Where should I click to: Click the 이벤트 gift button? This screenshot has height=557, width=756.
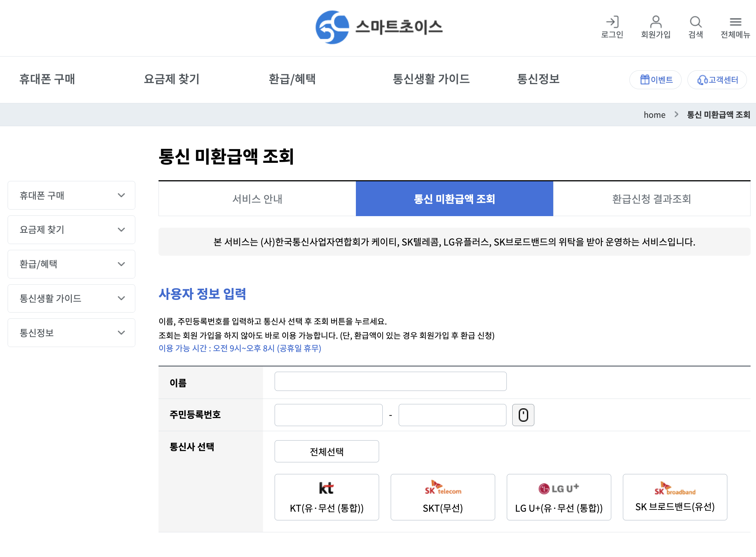tap(656, 80)
